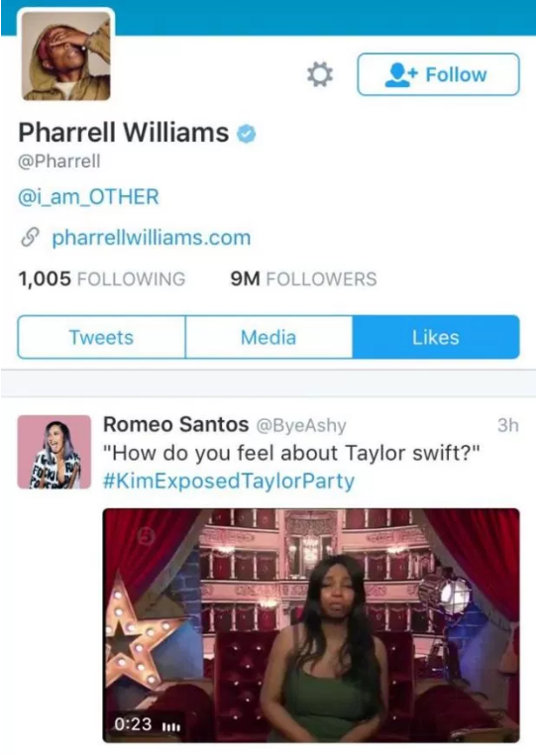Tap the 0:23 video duration badge
537x756 pixels.
(146, 723)
